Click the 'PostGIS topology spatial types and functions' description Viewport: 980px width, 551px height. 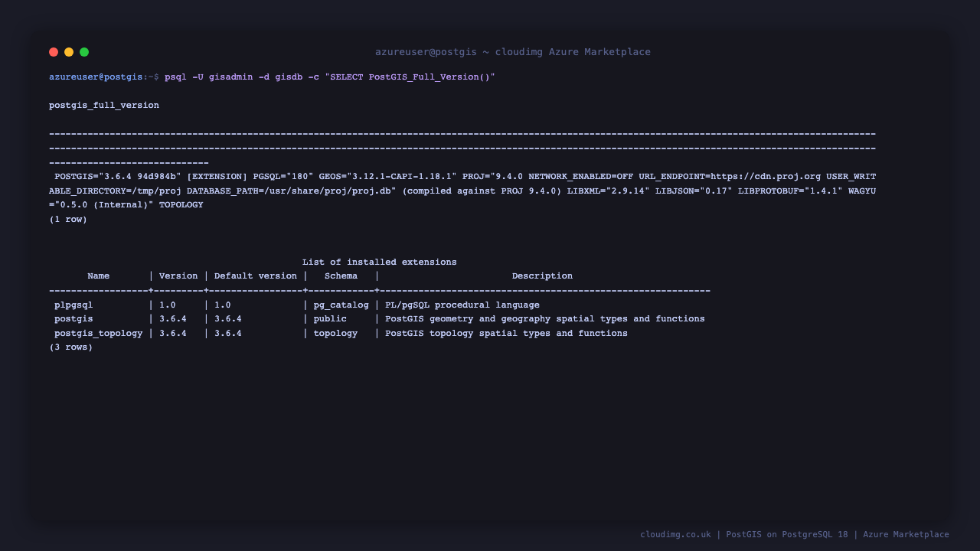pyautogui.click(x=506, y=334)
